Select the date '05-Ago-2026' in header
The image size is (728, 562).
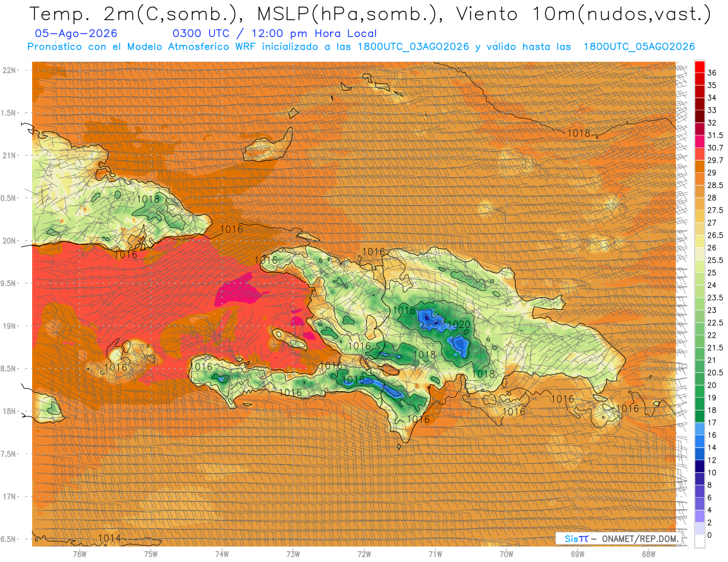[76, 33]
